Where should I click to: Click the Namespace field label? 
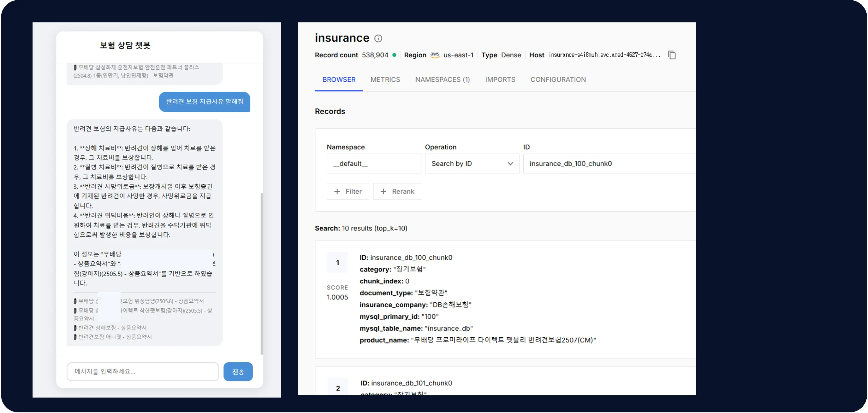(x=345, y=147)
